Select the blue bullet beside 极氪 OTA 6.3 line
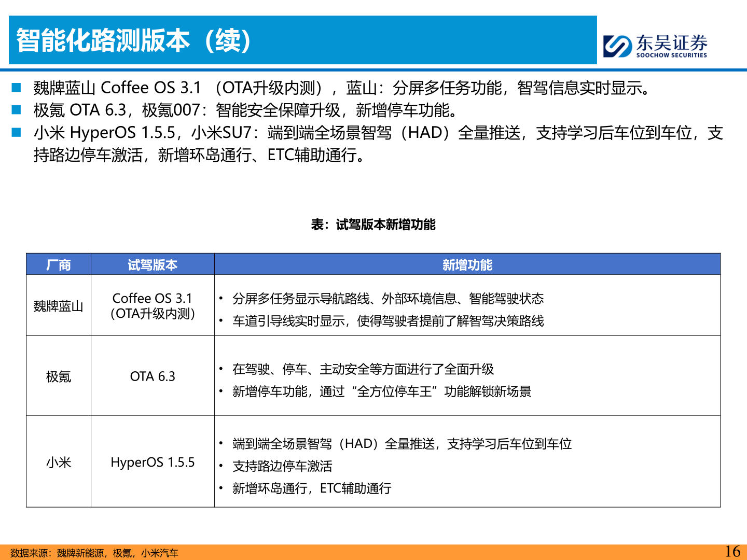 pos(17,108)
